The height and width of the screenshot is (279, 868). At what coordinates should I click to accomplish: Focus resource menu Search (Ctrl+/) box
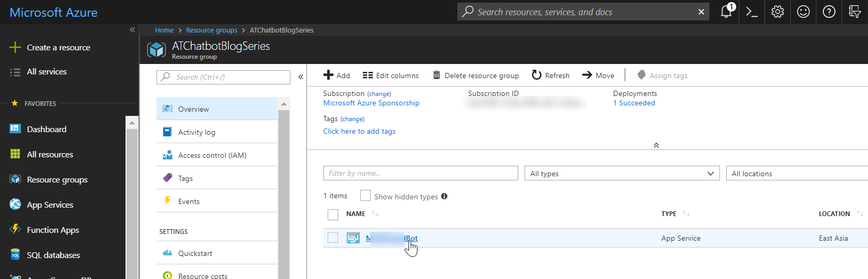pyautogui.click(x=223, y=77)
